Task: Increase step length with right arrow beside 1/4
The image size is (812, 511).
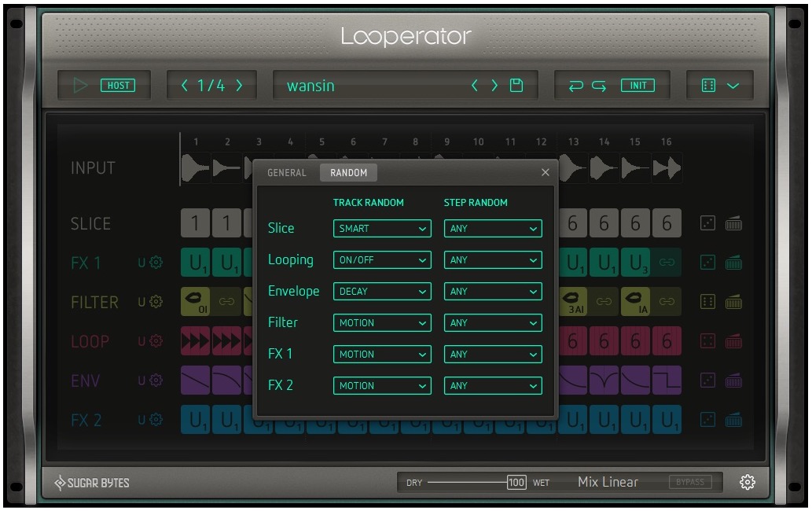Action: [x=239, y=86]
